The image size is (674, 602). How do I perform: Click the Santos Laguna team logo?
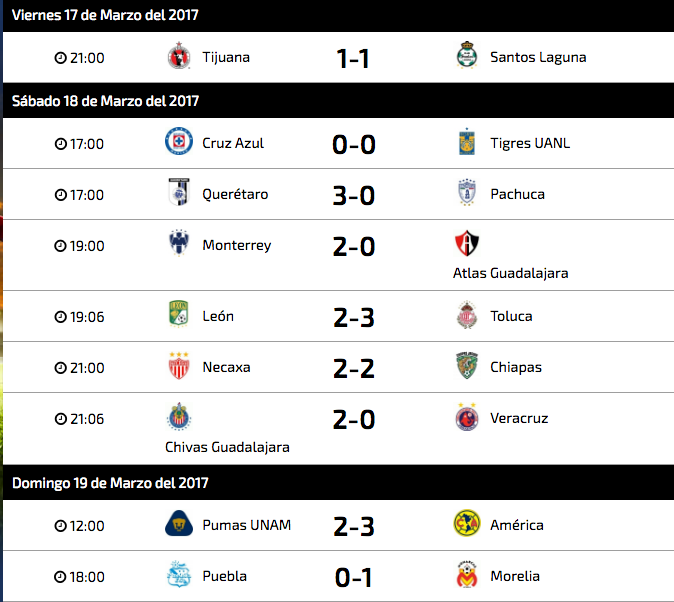[x=467, y=56]
